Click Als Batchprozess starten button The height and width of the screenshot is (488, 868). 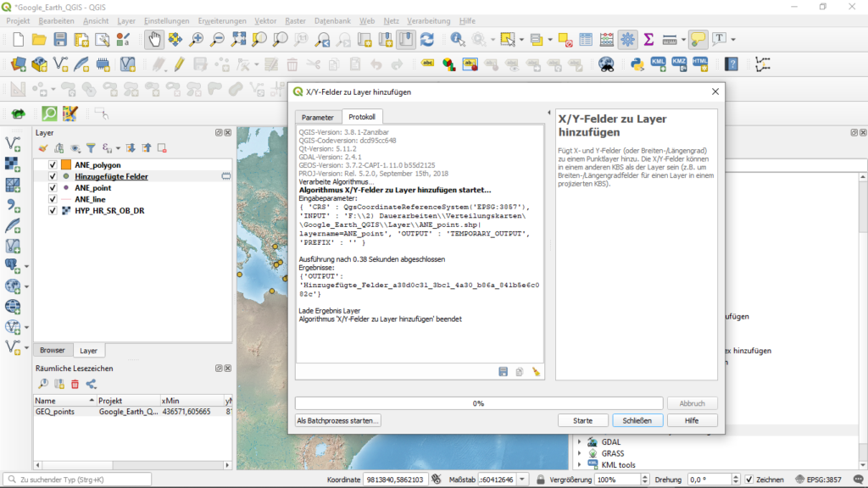coord(338,420)
